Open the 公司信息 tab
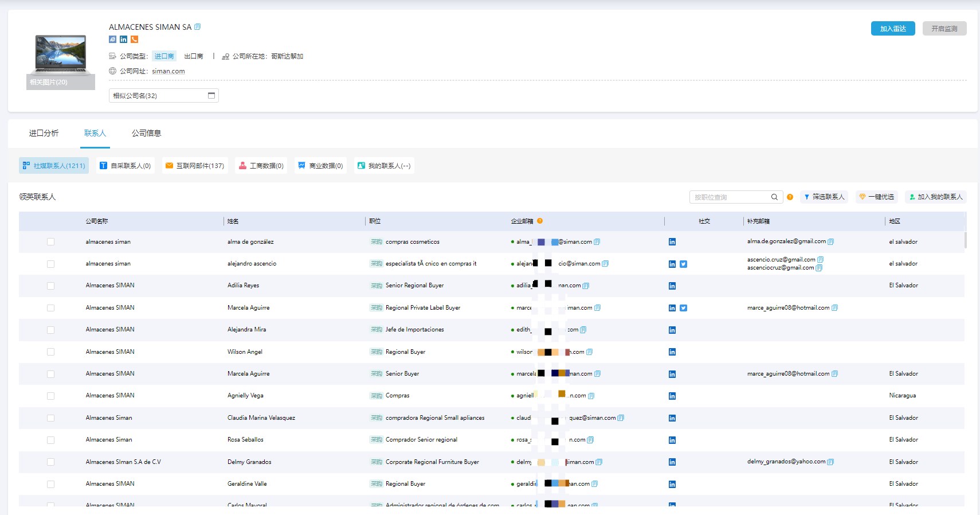Viewport: 980px width, 515px height. pyautogui.click(x=147, y=133)
